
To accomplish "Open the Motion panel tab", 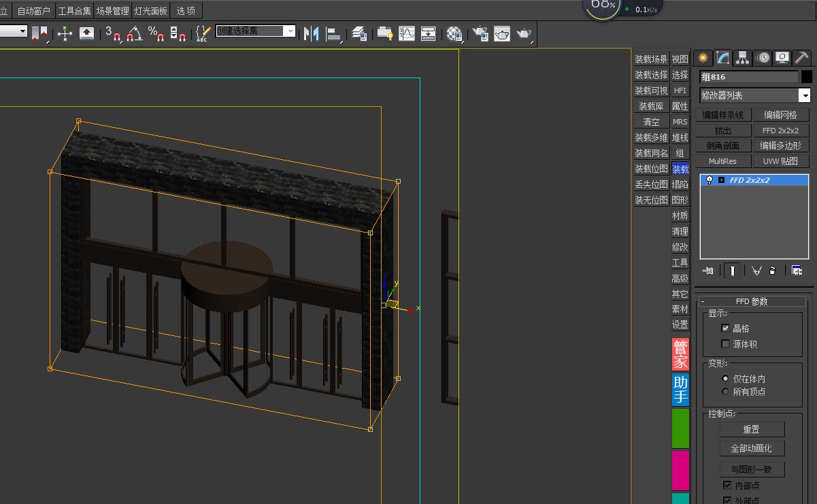I will (763, 58).
